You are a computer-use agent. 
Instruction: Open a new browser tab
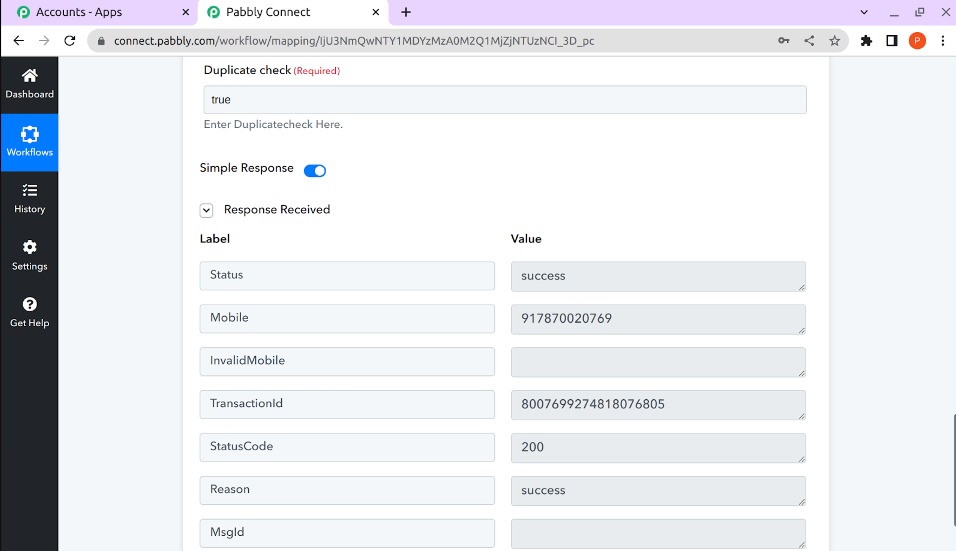[405, 12]
